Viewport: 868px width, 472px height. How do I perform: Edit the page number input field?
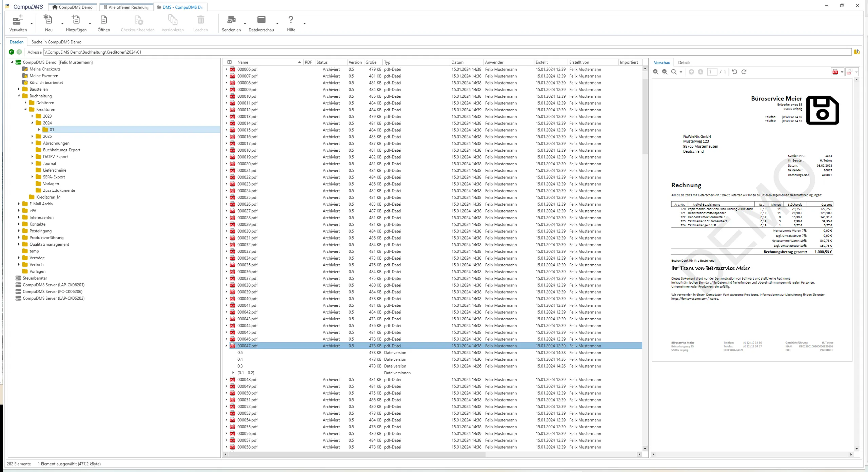[x=712, y=72]
